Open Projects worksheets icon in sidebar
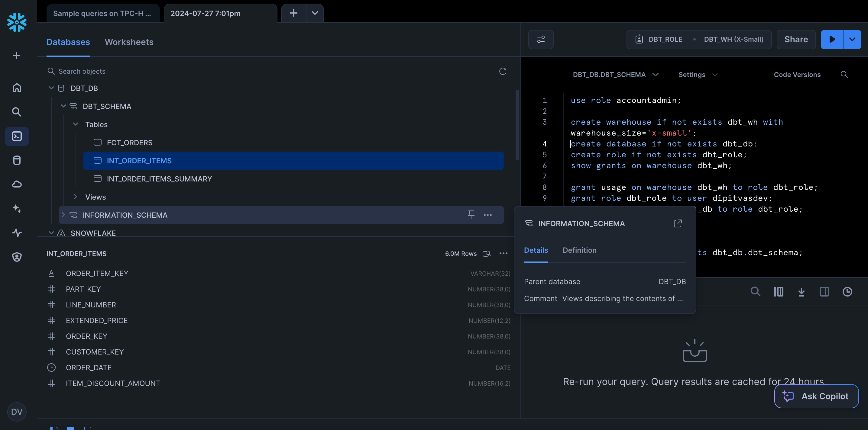Image resolution: width=868 pixels, height=430 pixels. [x=17, y=136]
